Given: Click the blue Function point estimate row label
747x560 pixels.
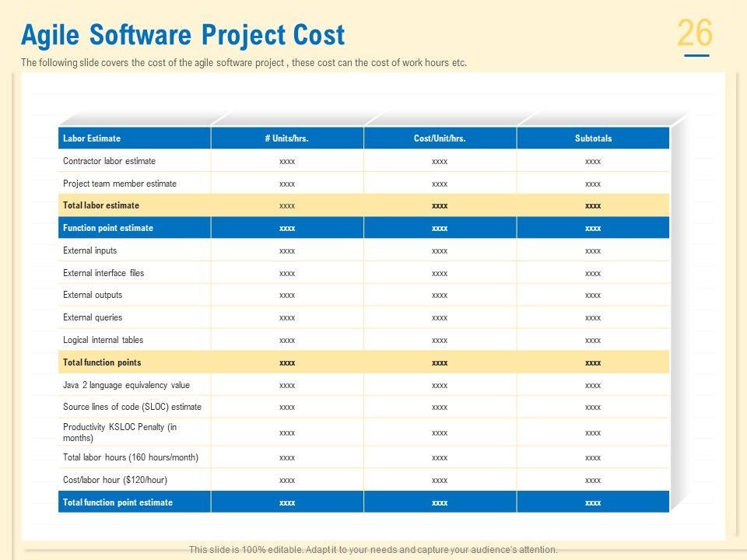Looking at the screenshot, I should (108, 228).
